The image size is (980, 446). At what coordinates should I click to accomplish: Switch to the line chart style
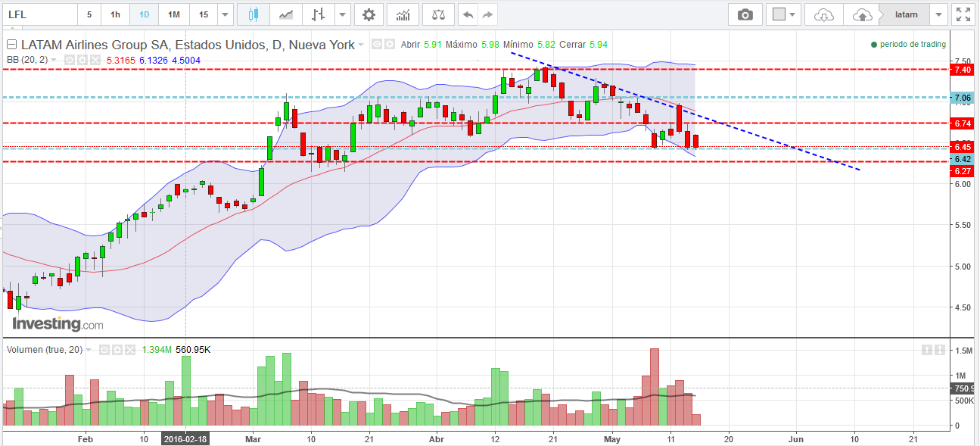point(286,14)
